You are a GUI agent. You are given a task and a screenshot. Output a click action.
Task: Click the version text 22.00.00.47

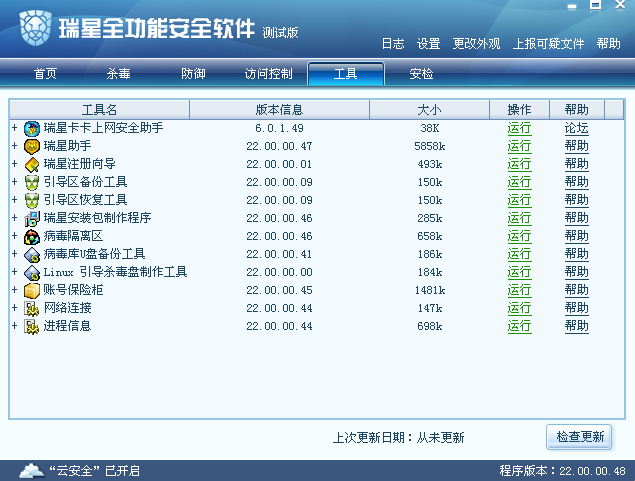tap(279, 146)
